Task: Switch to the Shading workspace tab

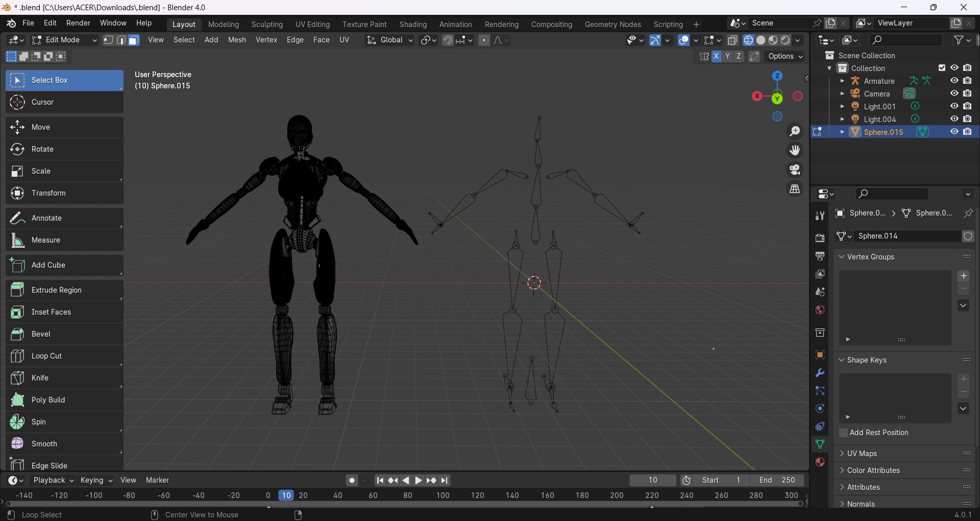Action: (x=413, y=25)
